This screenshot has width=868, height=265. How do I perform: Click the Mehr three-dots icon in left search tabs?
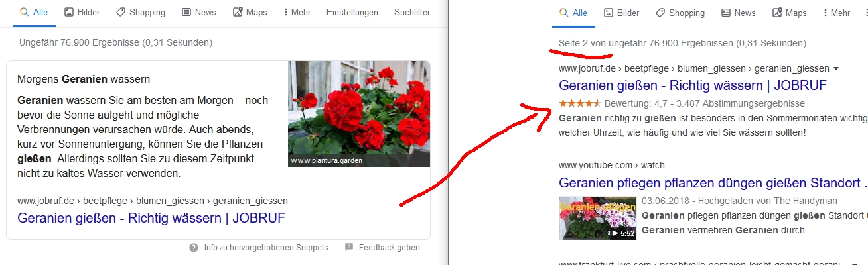coord(286,13)
